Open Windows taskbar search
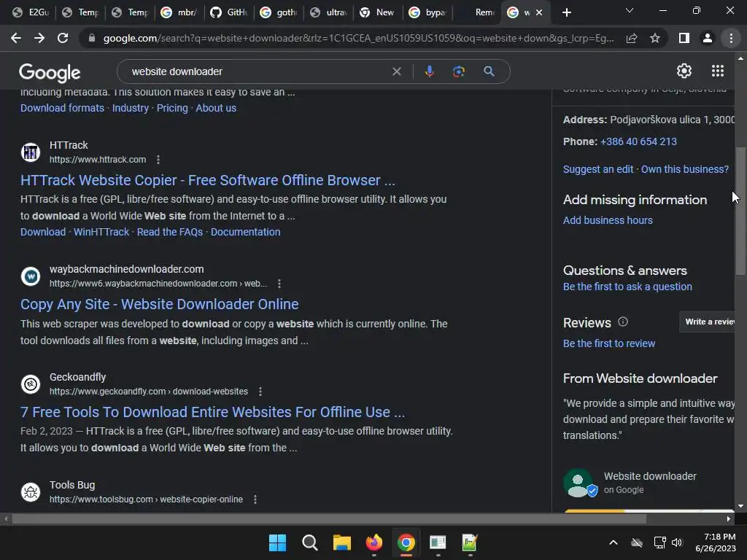The height and width of the screenshot is (560, 747). coord(309,542)
